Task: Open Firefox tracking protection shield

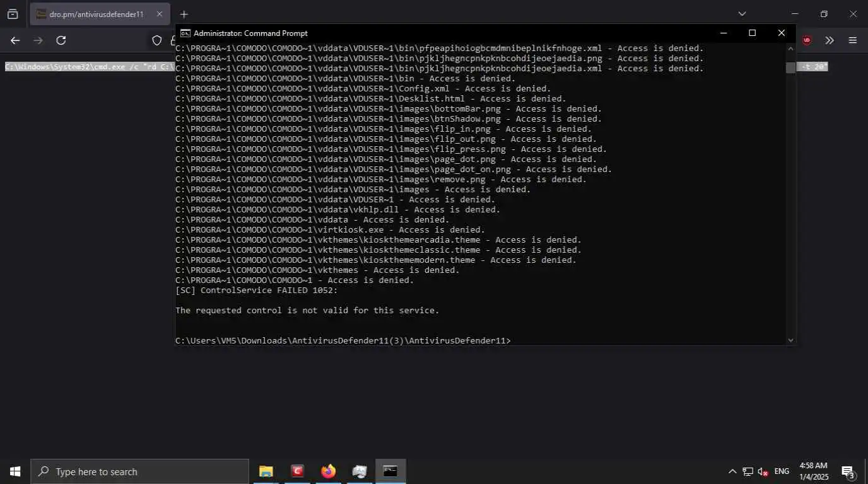Action: pyautogui.click(x=157, y=40)
